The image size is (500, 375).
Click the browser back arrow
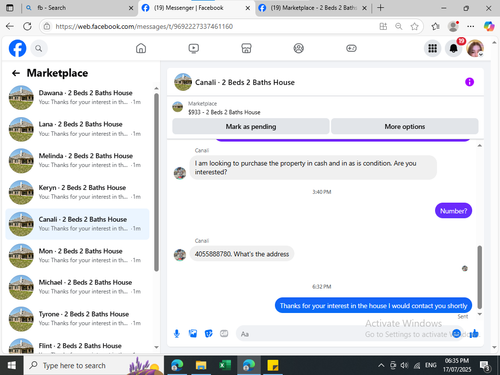coord(10,26)
